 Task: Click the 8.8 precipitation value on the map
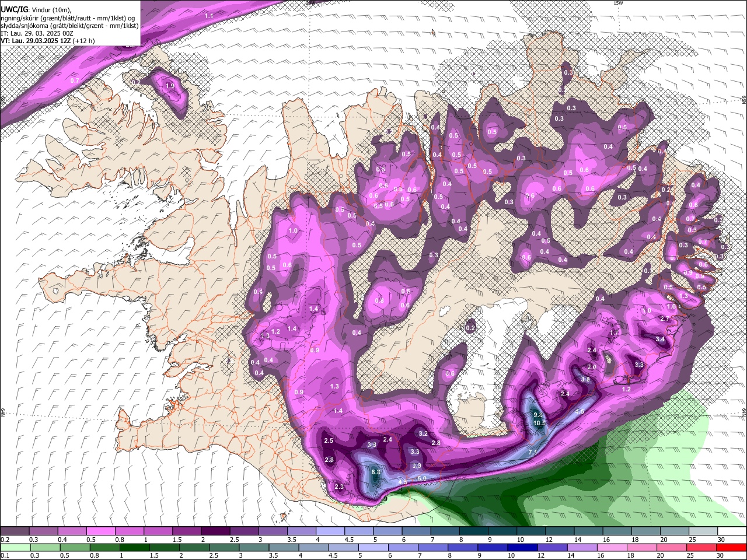tap(376, 472)
